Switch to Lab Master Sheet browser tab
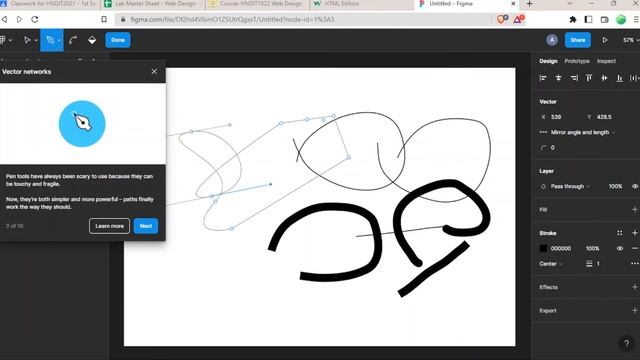640x360 pixels. click(x=152, y=4)
